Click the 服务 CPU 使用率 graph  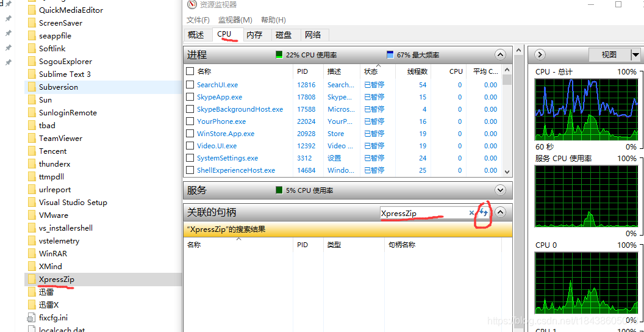click(x=585, y=197)
